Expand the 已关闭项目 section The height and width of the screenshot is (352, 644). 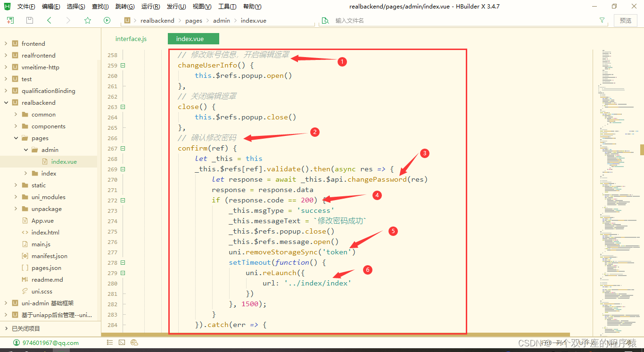6,328
